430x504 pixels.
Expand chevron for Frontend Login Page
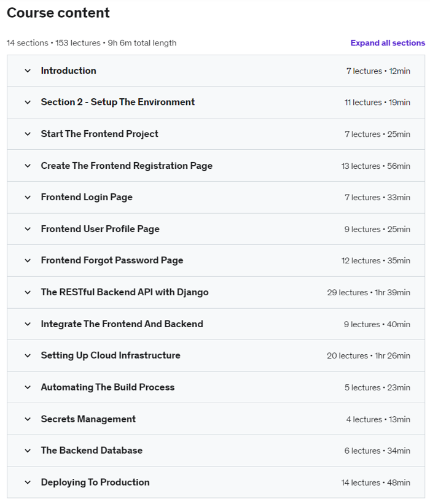(28, 197)
